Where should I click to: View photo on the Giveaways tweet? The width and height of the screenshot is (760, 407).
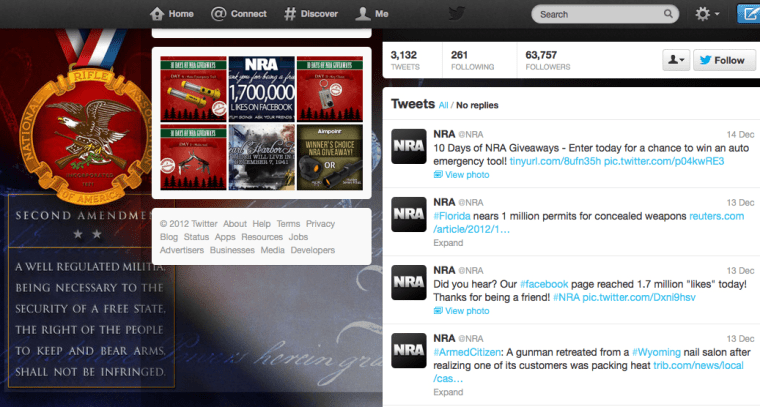[x=461, y=174]
